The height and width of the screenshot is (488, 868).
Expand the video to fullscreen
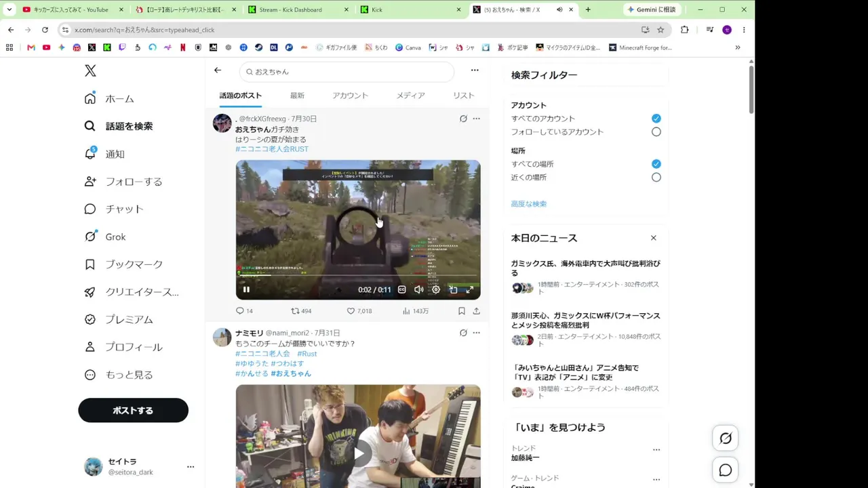(469, 289)
